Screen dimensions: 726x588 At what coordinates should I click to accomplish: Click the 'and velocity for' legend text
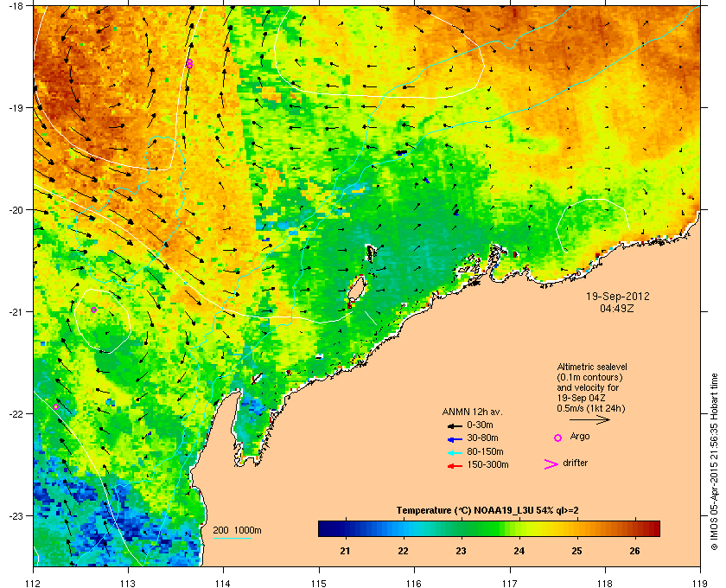tap(588, 387)
